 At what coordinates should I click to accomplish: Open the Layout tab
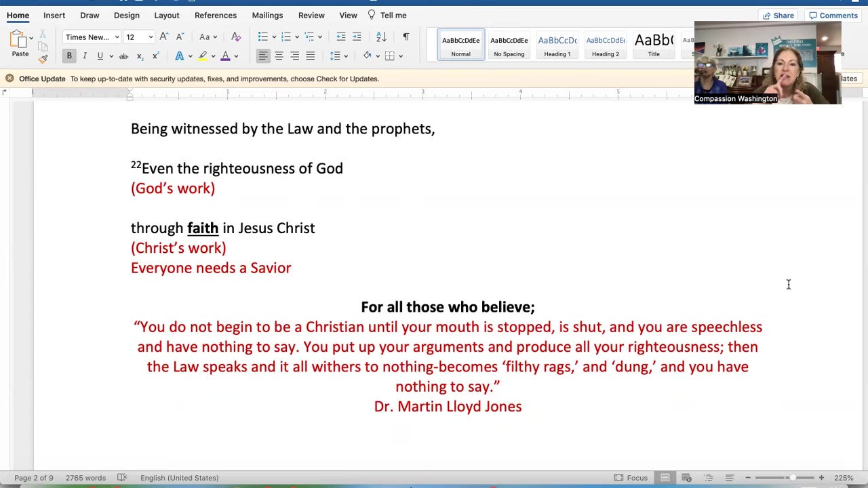tap(167, 15)
